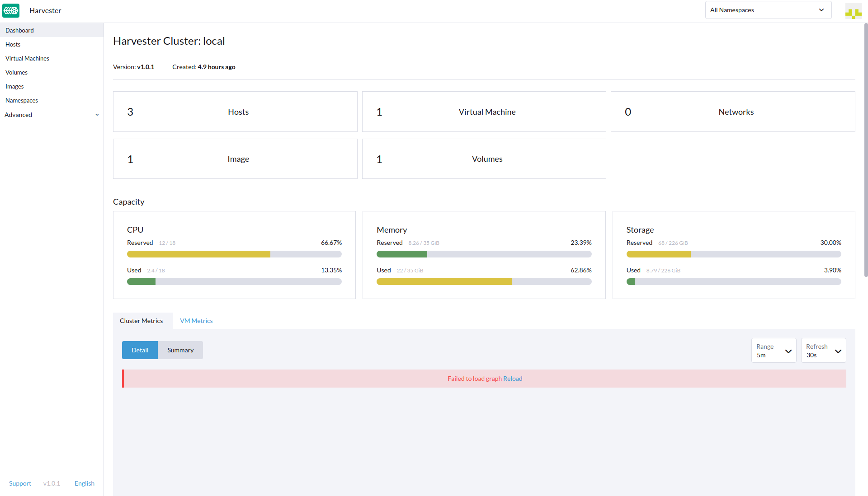Image resolution: width=868 pixels, height=496 pixels.
Task: Open the Refresh 30s dropdown
Action: point(823,351)
